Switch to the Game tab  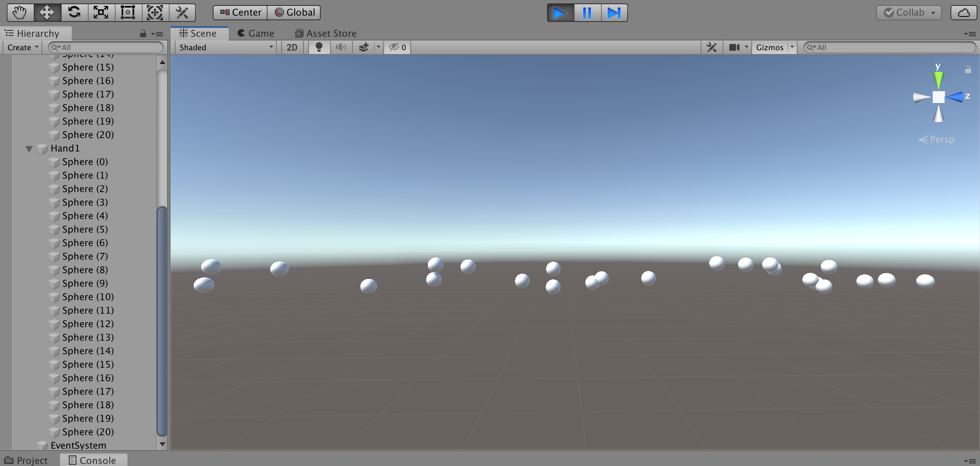(x=256, y=33)
